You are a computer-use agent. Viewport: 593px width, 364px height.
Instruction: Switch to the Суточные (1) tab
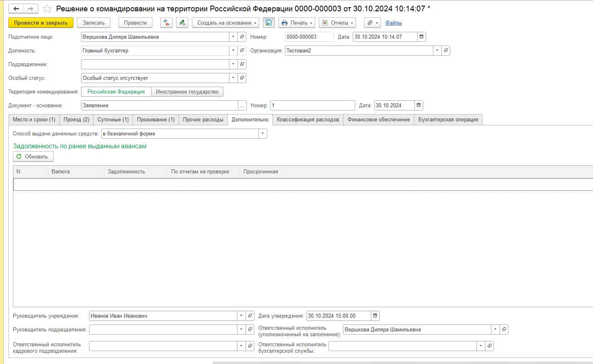click(x=113, y=119)
